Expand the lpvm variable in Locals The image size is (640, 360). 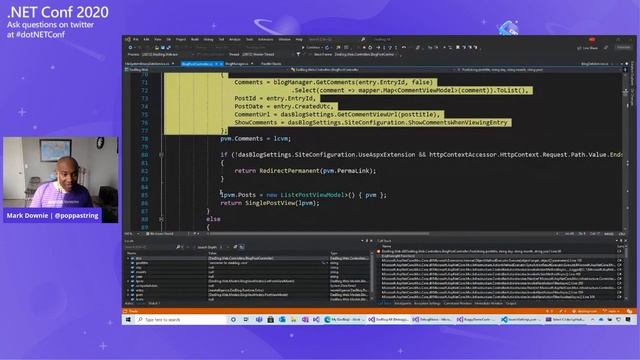128,281
